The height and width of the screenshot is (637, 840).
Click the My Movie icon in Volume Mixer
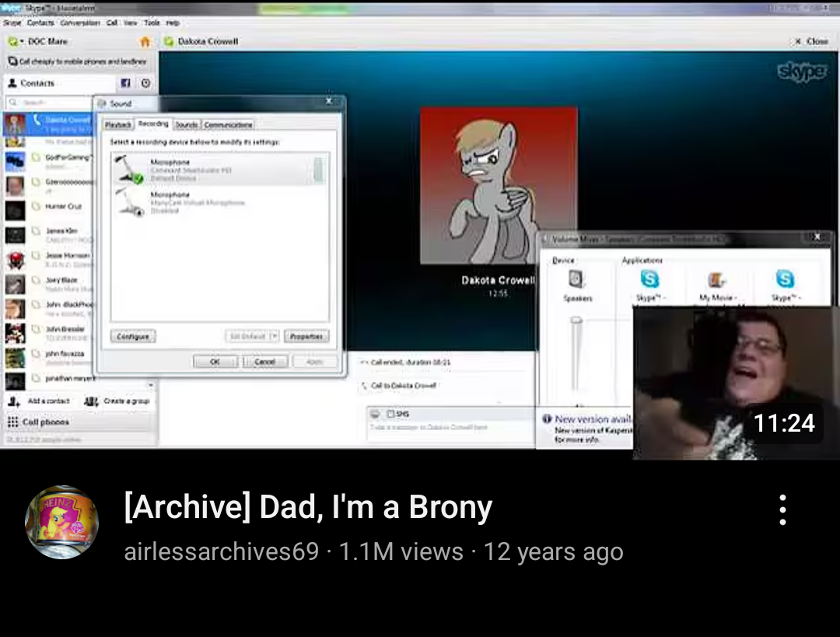click(x=716, y=279)
